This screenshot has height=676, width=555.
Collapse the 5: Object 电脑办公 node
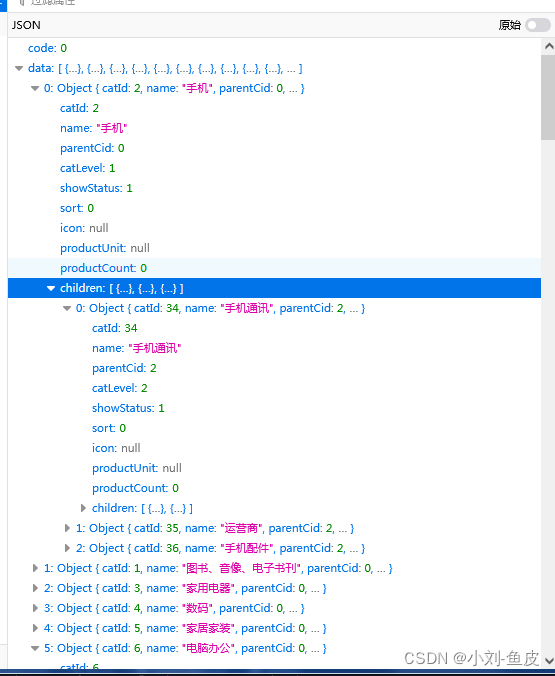(35, 648)
